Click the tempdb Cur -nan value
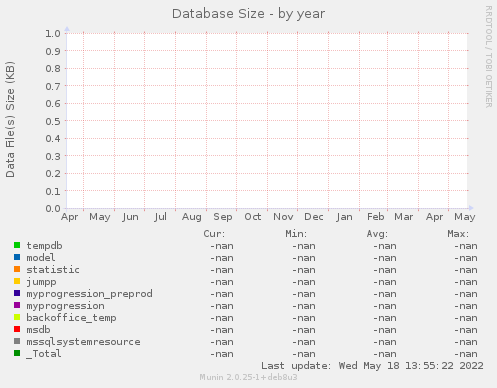497x388 pixels. [222, 246]
